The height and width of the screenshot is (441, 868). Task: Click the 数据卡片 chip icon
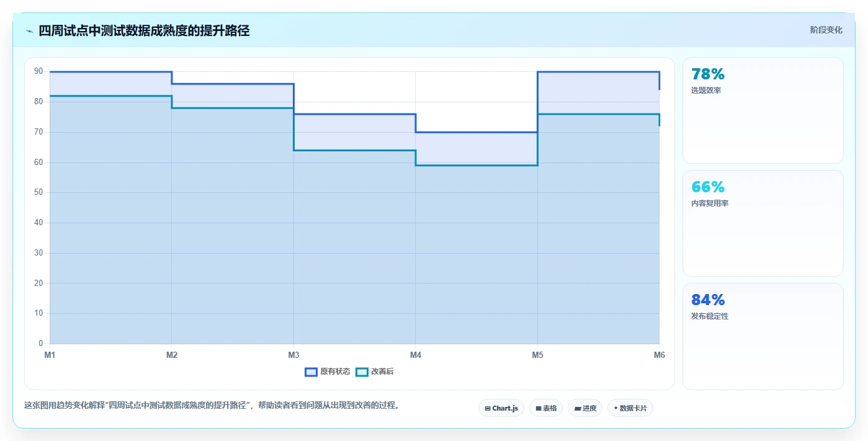(x=615, y=409)
